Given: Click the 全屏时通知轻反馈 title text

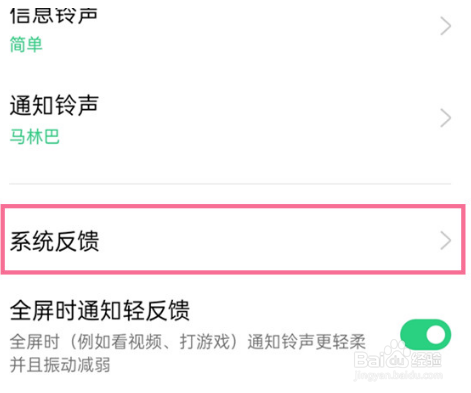Looking at the screenshot, I should pos(100,310).
